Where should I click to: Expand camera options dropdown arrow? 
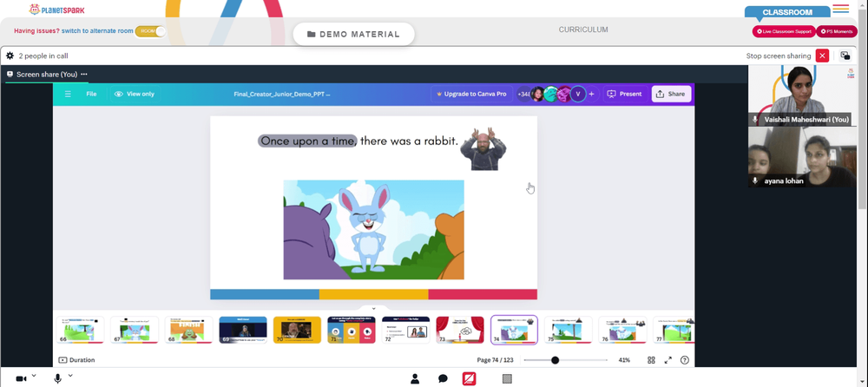(x=34, y=376)
